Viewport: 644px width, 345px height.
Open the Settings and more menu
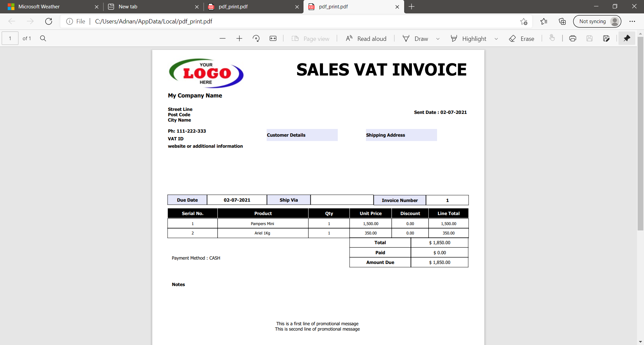click(632, 21)
